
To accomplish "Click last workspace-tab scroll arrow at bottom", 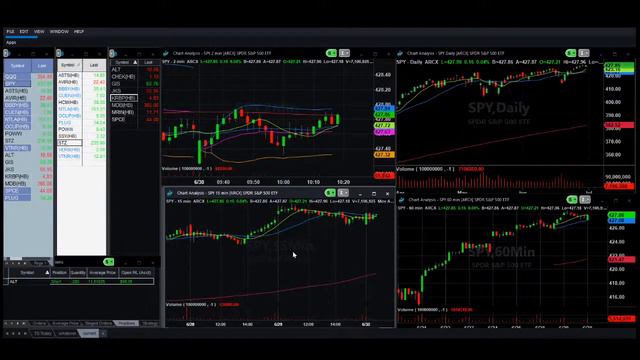I will click(25, 333).
